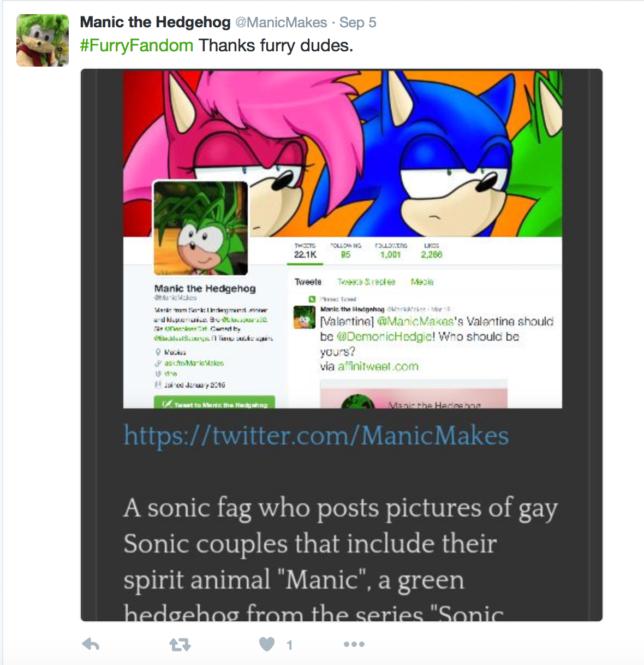
Task: Click the reply arrow icon
Action: [x=91, y=645]
